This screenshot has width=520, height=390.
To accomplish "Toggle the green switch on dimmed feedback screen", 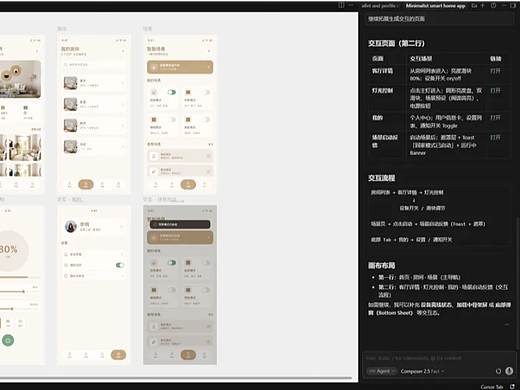I will click(x=172, y=263).
